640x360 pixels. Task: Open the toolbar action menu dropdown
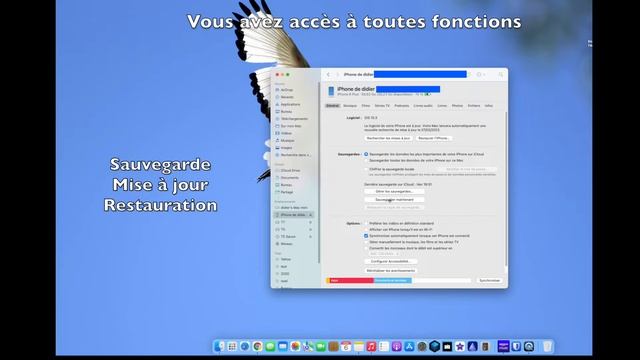tap(481, 75)
